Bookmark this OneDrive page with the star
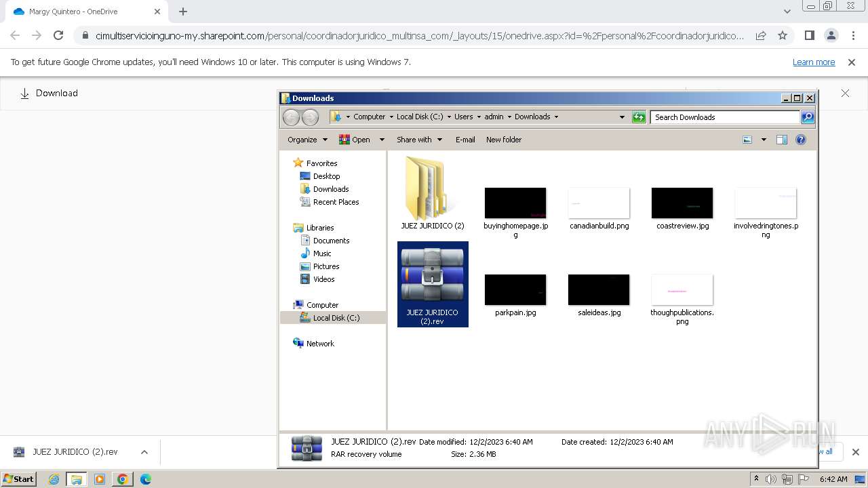The width and height of the screenshot is (868, 488). tap(783, 35)
